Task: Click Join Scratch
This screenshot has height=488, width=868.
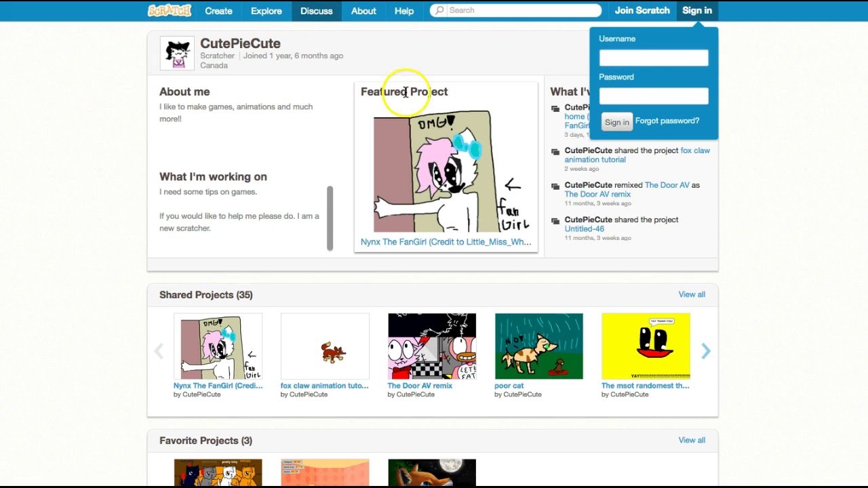Action: (642, 11)
